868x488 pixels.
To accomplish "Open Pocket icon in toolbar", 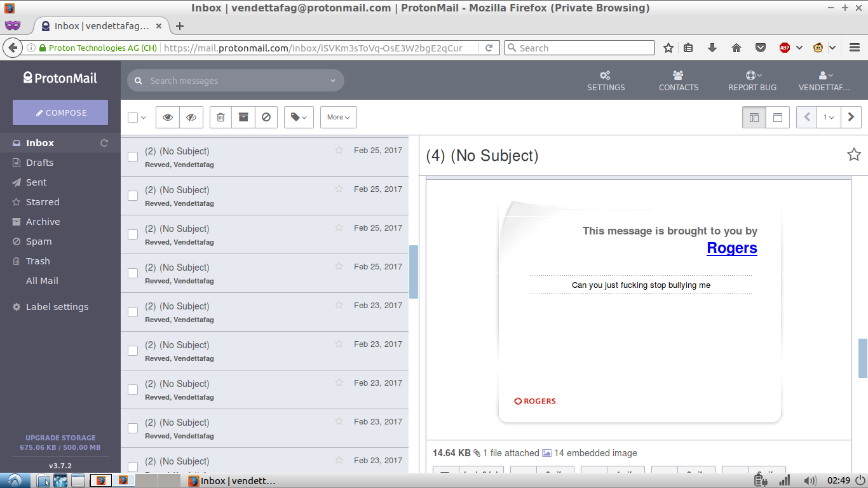I will point(761,48).
